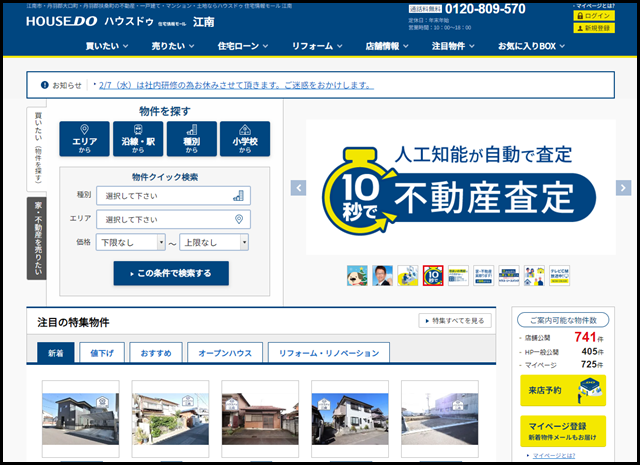Click the 人工知能 不動産査定 main banner

click(461, 187)
